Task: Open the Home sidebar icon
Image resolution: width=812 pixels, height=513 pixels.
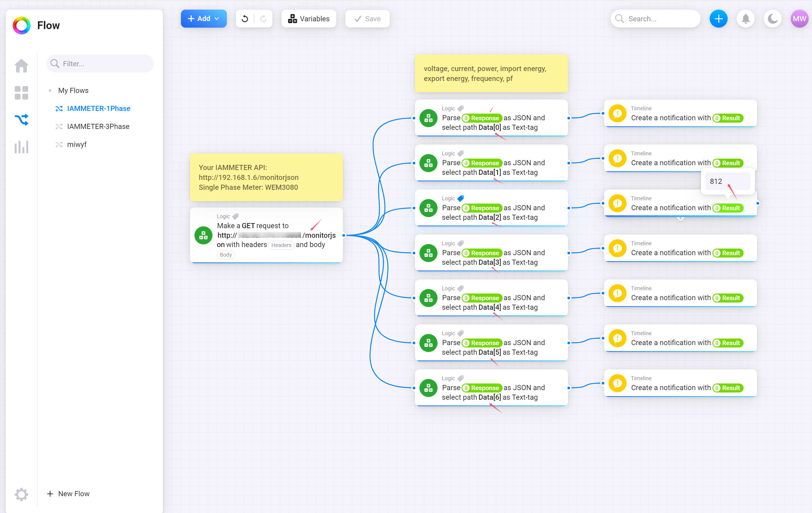Action: coord(21,65)
